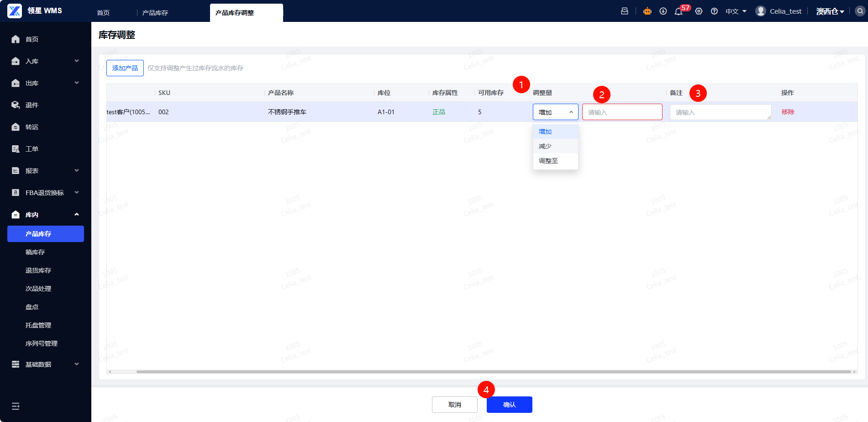Click the FBA退货换标 sidebar icon
This screenshot has height=422, width=868.
16,193
